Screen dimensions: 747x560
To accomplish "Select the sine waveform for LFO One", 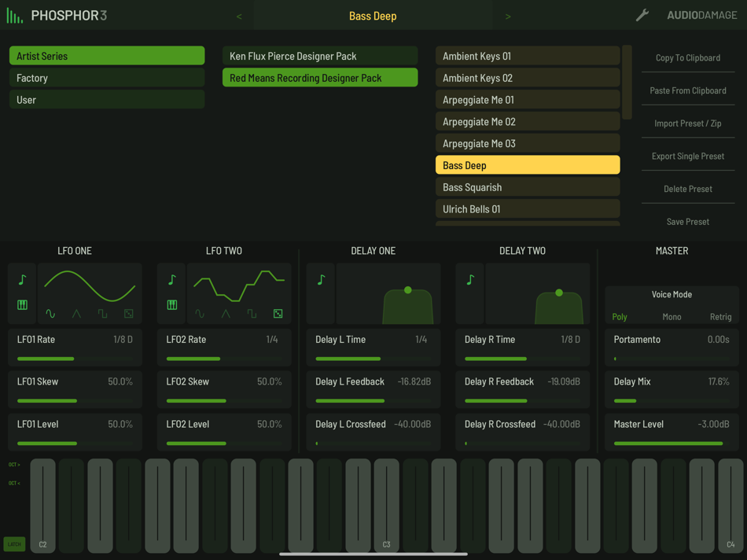I will 50,312.
